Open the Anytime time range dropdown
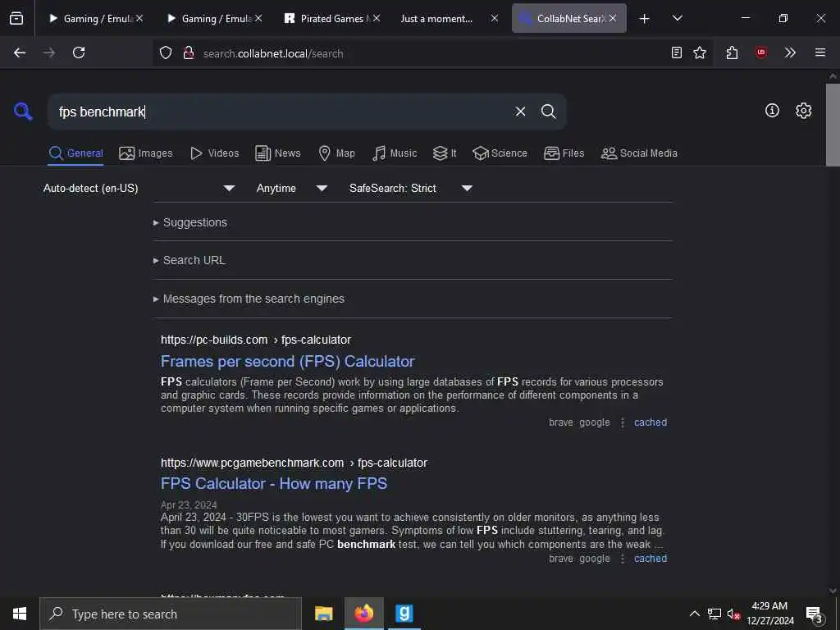 click(292, 188)
